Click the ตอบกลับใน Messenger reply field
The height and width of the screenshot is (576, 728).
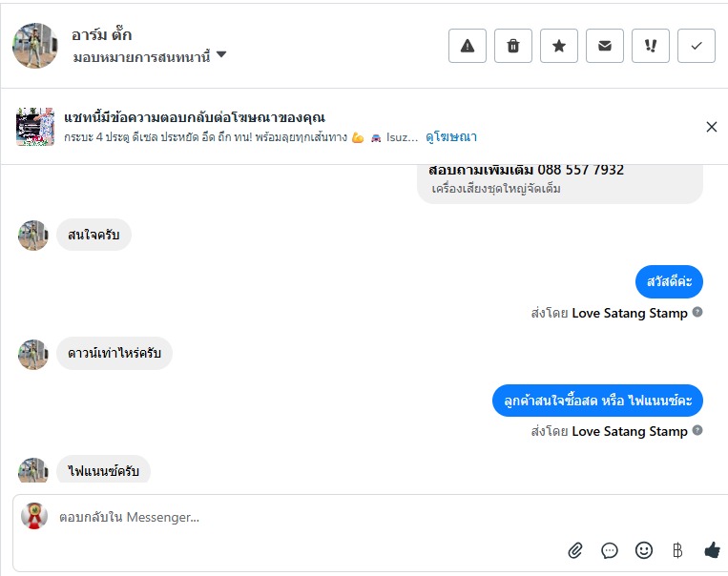[x=286, y=518]
